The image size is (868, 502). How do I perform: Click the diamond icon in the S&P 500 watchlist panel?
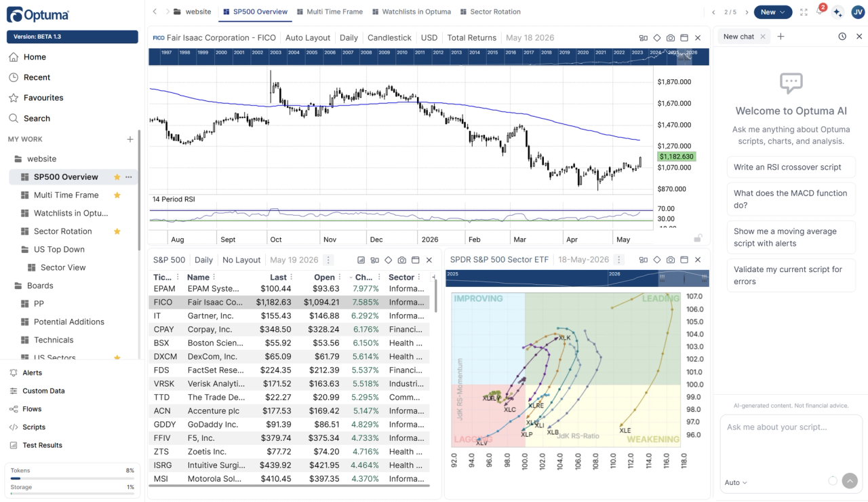pyautogui.click(x=389, y=260)
